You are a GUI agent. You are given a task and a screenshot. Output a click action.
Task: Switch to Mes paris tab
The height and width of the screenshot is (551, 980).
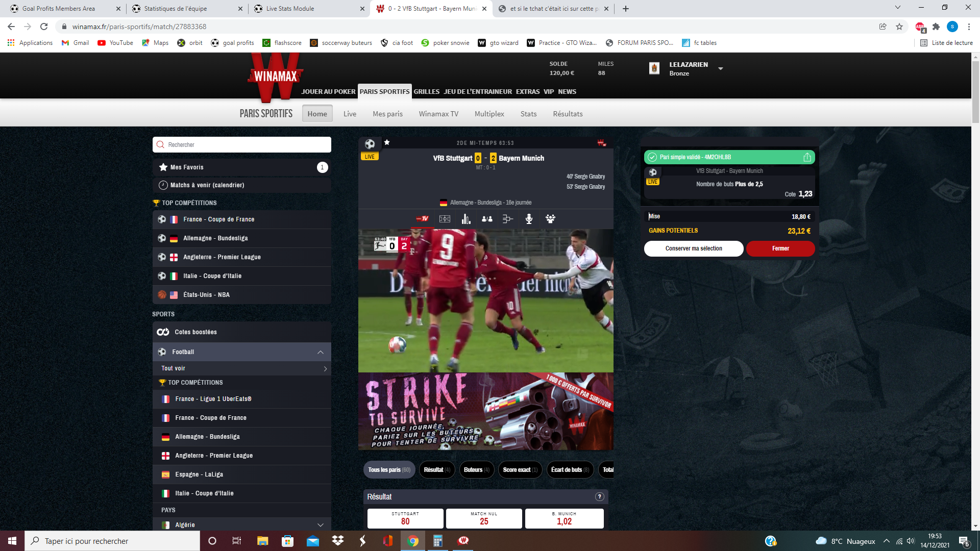tap(387, 114)
